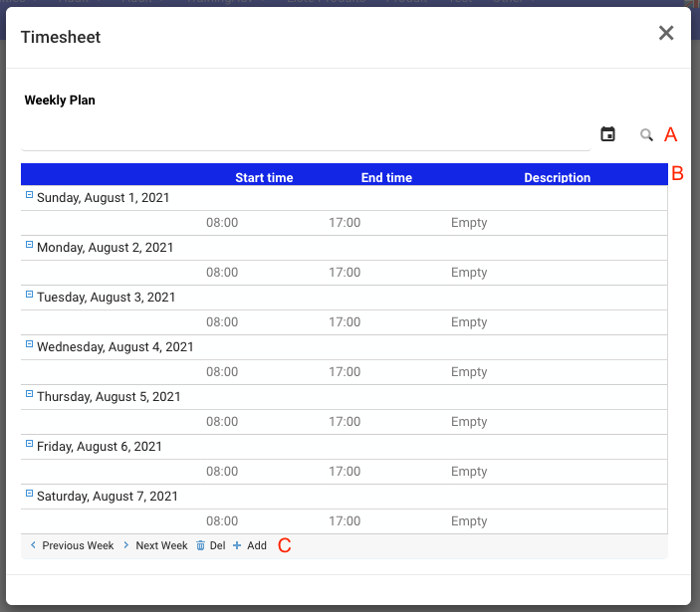
Task: Click the magnifier search icon
Action: [646, 135]
